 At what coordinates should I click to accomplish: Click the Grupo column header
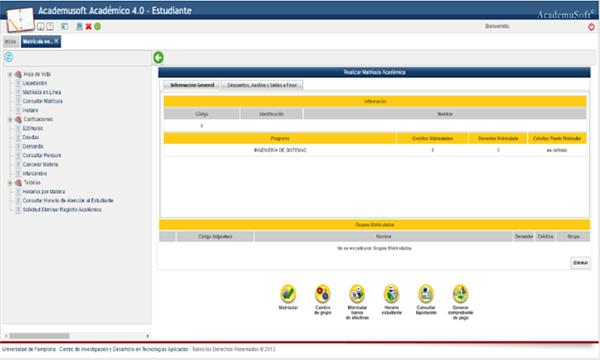(x=573, y=236)
